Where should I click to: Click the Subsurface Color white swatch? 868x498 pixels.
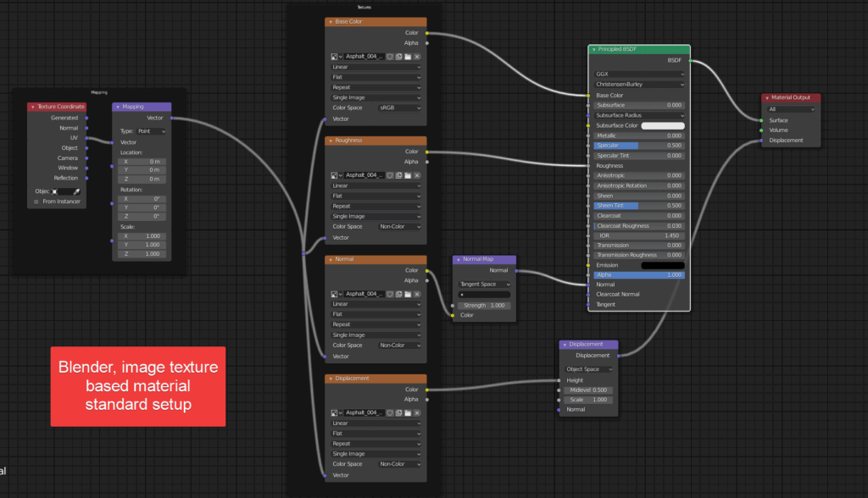tap(663, 126)
